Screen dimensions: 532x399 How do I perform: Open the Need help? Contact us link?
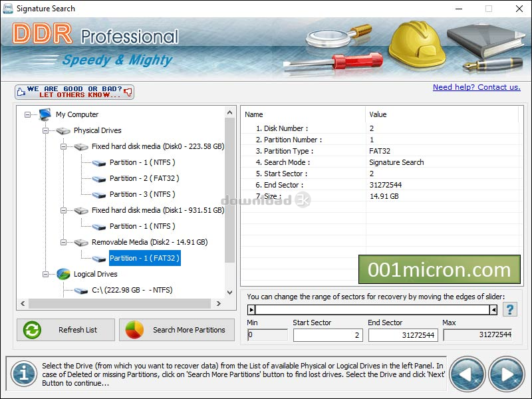point(476,87)
